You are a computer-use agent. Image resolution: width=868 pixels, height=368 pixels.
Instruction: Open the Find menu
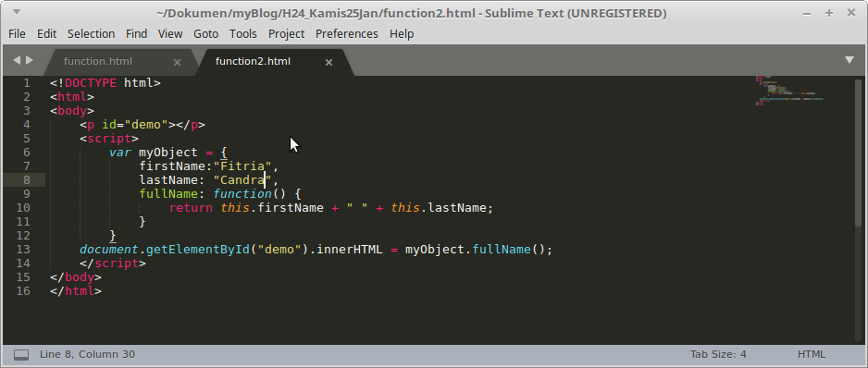(x=136, y=34)
